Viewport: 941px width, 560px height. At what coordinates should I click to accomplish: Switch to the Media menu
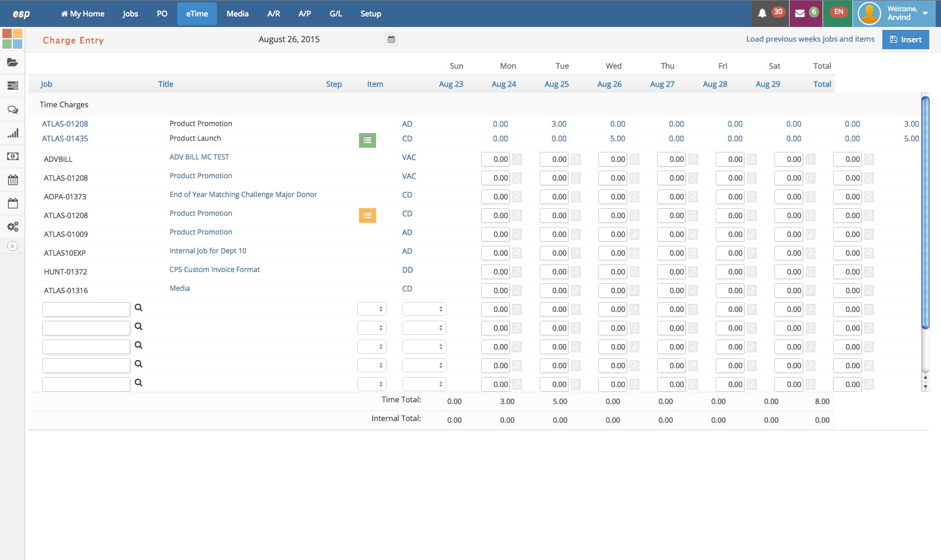point(238,13)
